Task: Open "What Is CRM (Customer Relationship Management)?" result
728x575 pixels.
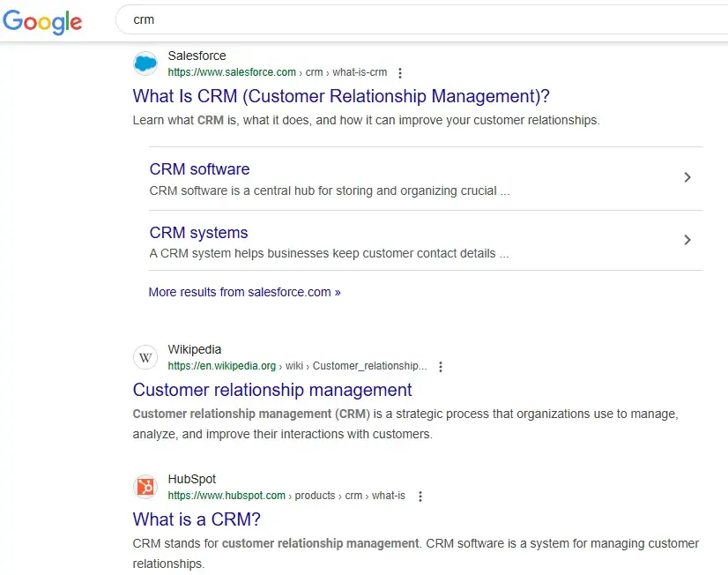Action: (x=340, y=96)
